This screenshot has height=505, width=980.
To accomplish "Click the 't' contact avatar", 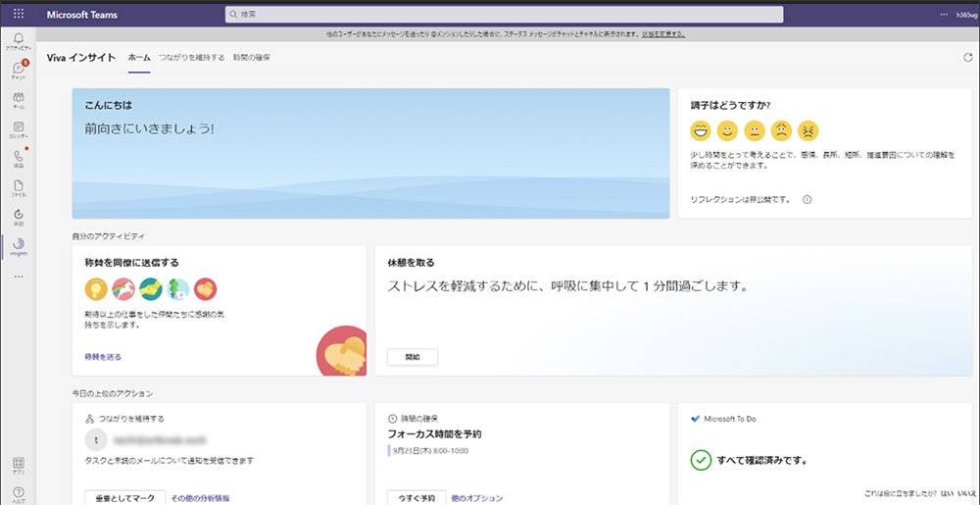I will [x=96, y=440].
